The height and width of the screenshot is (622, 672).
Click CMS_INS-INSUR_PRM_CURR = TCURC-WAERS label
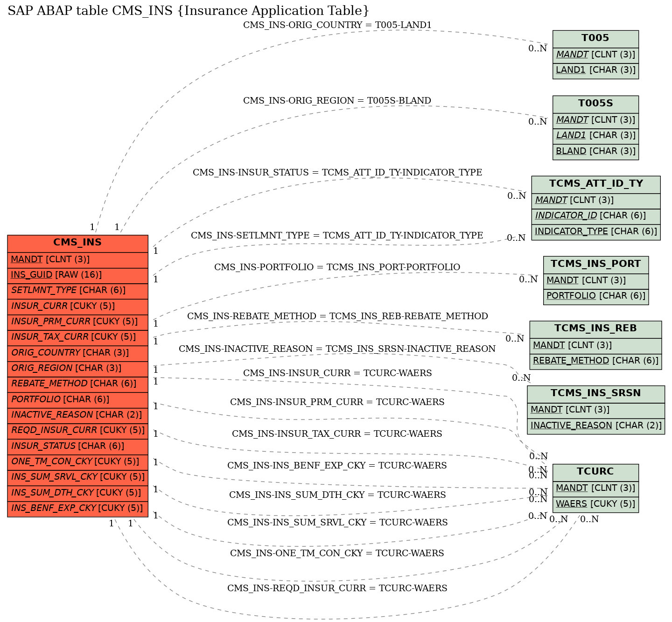(337, 402)
